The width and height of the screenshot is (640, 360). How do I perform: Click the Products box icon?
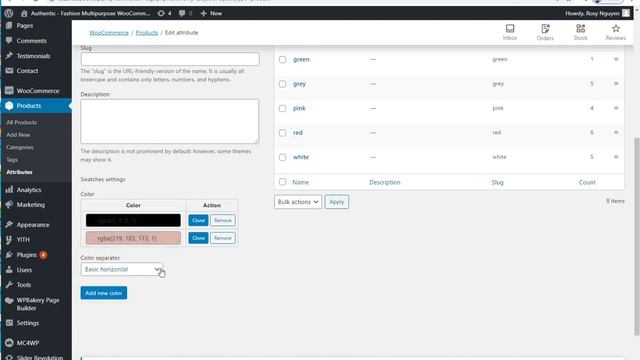(x=9, y=105)
